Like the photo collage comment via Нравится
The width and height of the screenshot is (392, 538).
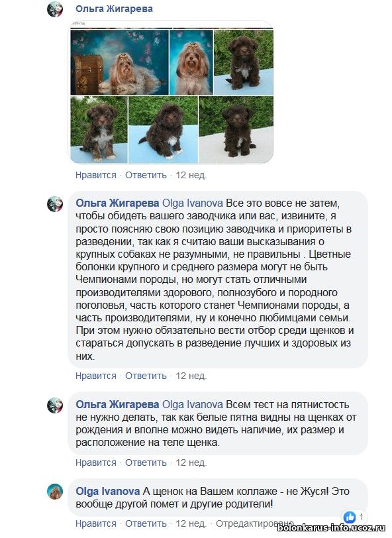[x=96, y=175]
